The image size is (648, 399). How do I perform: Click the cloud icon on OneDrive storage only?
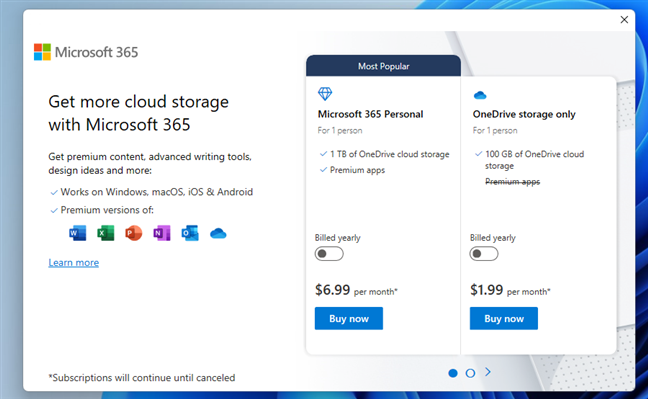480,96
